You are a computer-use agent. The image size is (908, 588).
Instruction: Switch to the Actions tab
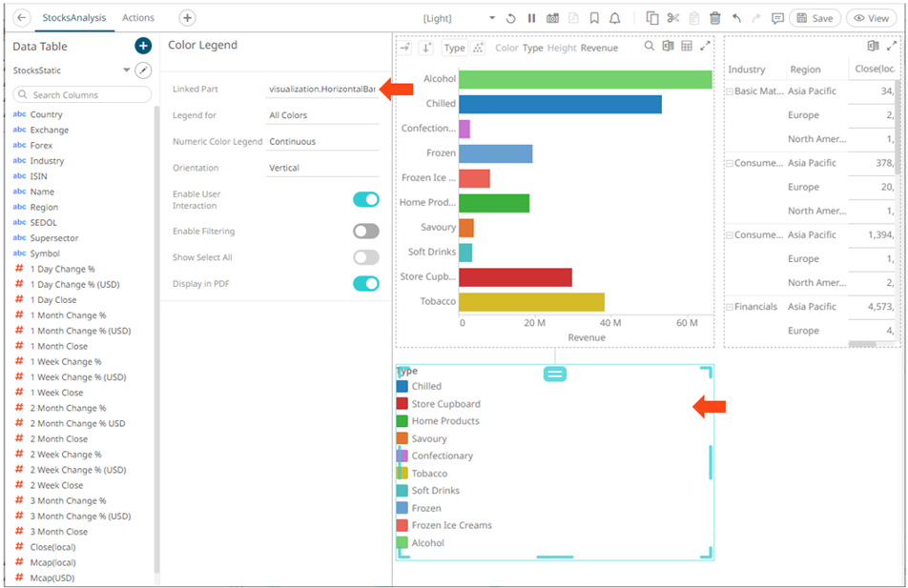tap(138, 18)
